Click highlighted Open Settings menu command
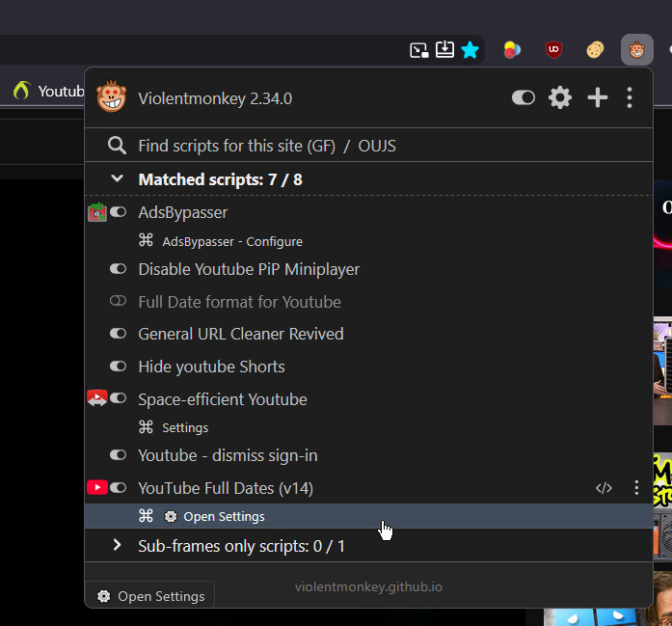The height and width of the screenshot is (626, 672). [368, 516]
